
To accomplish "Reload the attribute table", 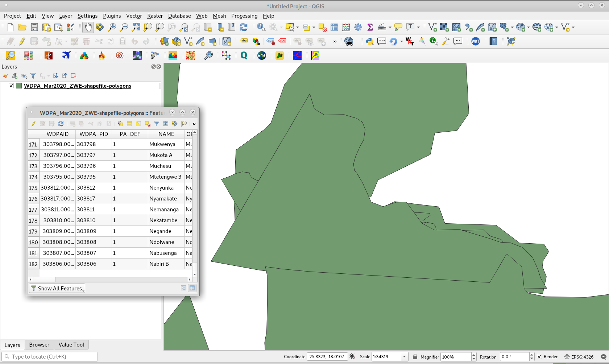I will (61, 124).
